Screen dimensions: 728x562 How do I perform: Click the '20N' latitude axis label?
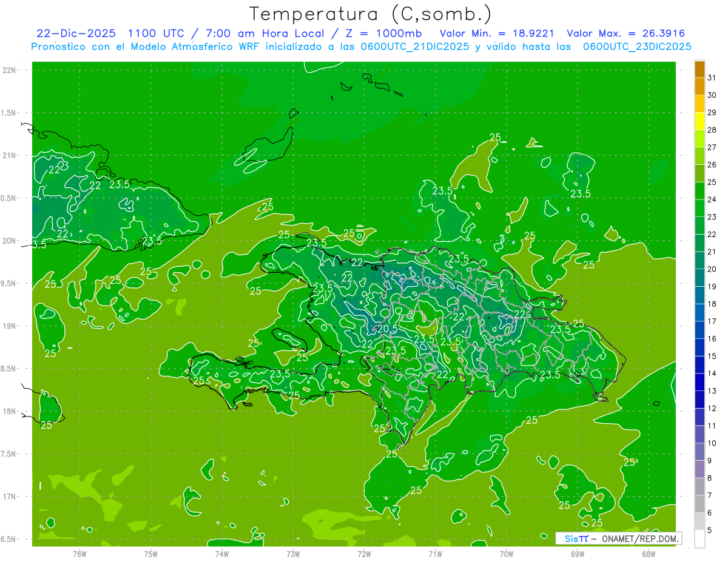[8, 241]
